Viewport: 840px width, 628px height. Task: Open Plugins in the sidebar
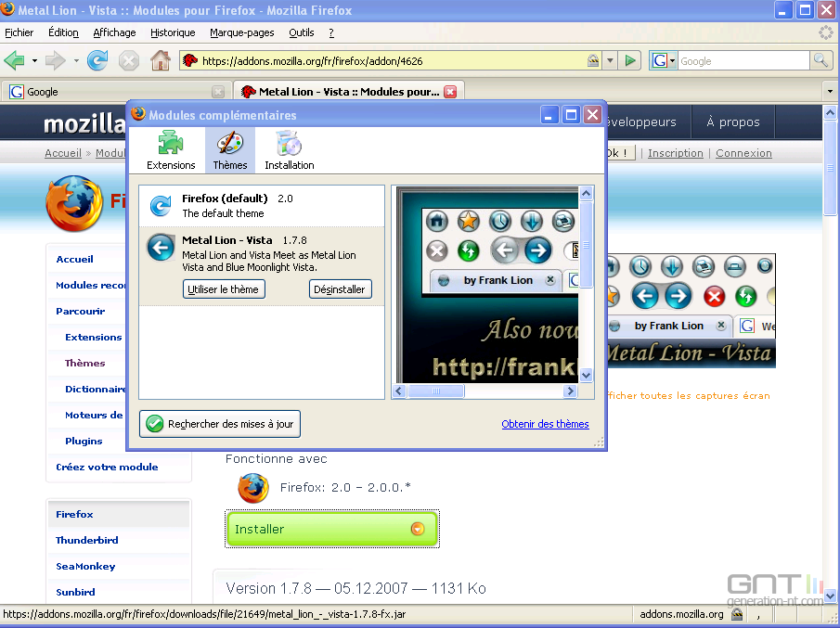coord(84,442)
